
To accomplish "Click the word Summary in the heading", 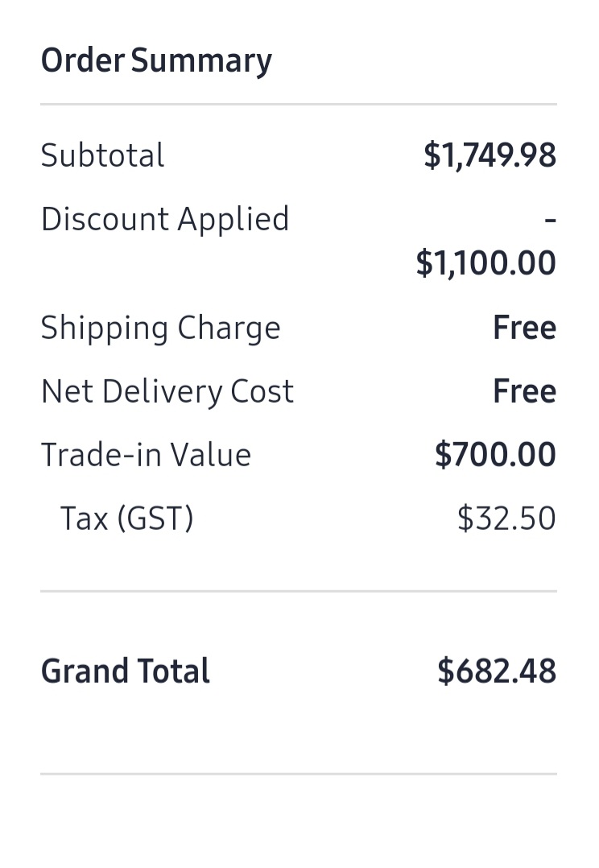I will click(201, 60).
